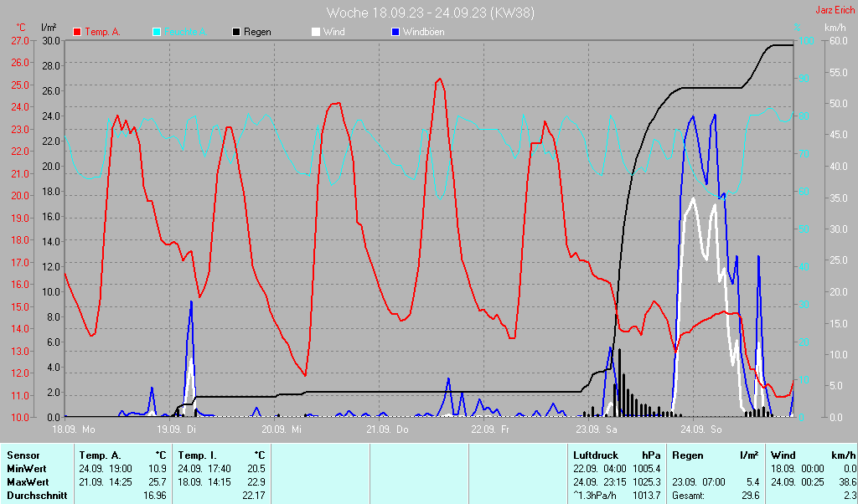Click the timestamp '22.09. 04:00'
The height and width of the screenshot is (504, 858).
(x=600, y=469)
